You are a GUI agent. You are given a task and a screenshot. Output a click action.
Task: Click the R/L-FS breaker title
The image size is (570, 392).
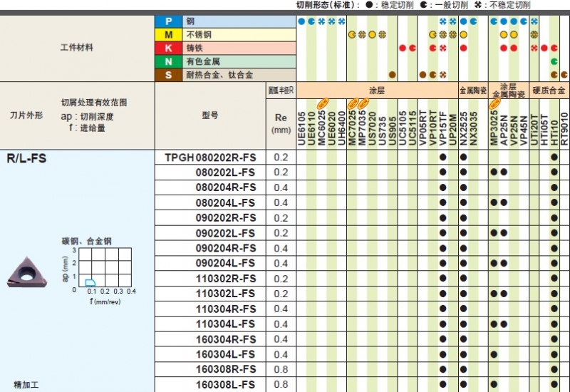coord(26,158)
